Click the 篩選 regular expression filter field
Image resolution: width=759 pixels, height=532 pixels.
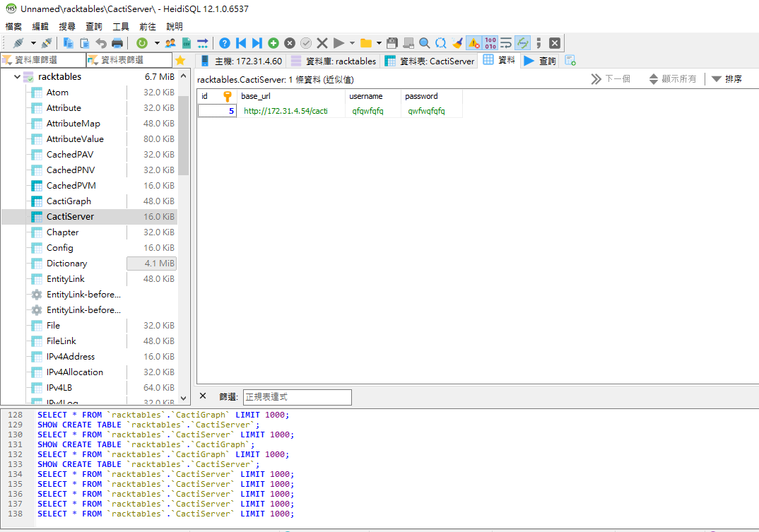(297, 397)
